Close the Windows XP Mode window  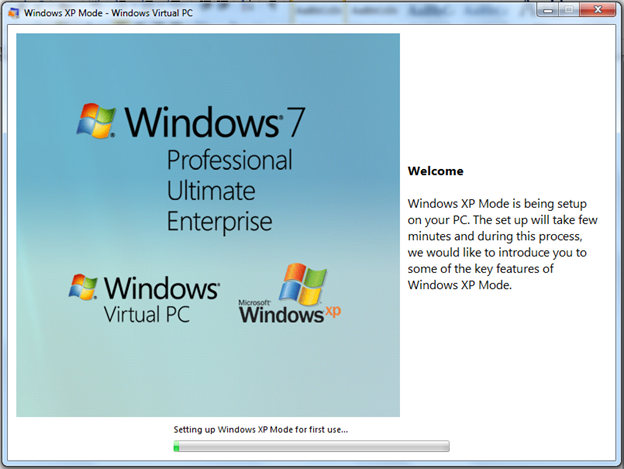pos(597,10)
